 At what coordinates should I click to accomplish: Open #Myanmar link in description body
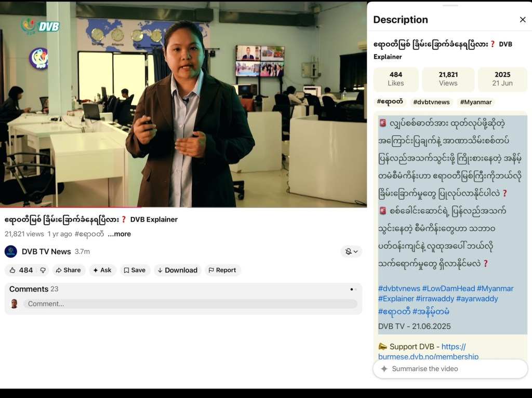click(x=495, y=289)
